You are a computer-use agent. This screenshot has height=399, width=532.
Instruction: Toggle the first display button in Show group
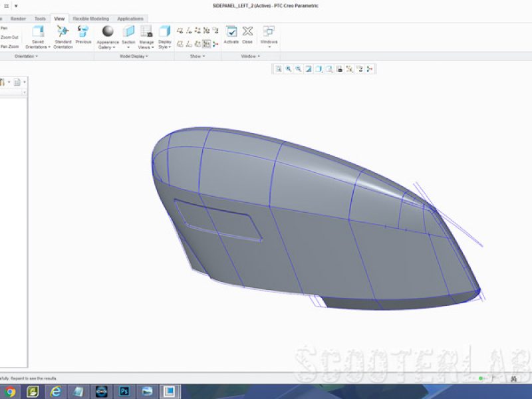[180, 31]
